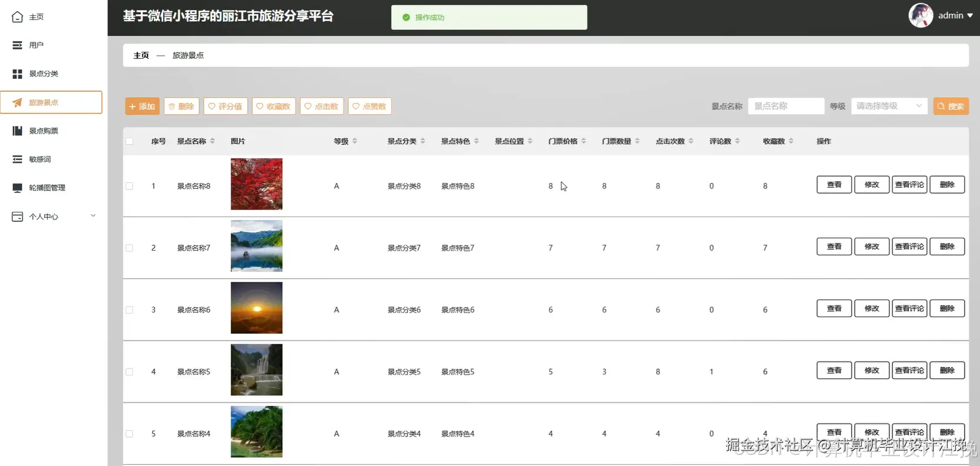Viewport: 980px width, 466px height.
Task: Check the row for 景点名称5
Action: [129, 372]
